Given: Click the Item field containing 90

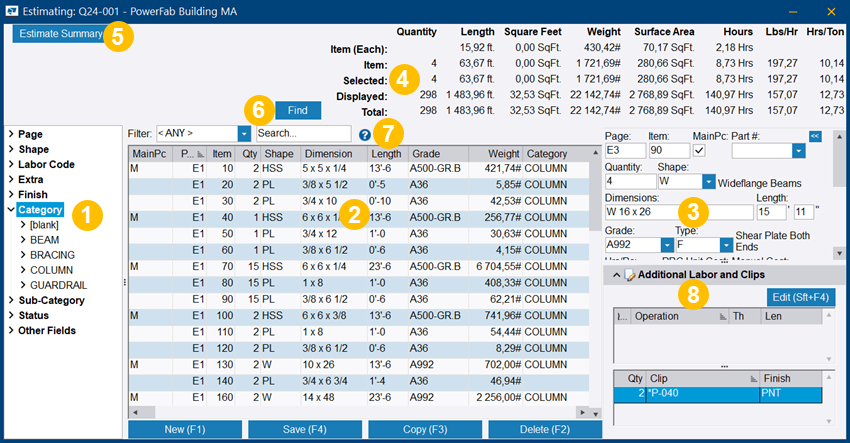Looking at the screenshot, I should point(669,151).
